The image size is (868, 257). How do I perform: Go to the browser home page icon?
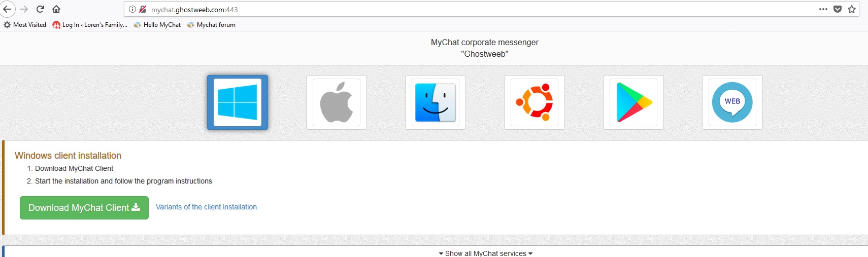point(56,9)
